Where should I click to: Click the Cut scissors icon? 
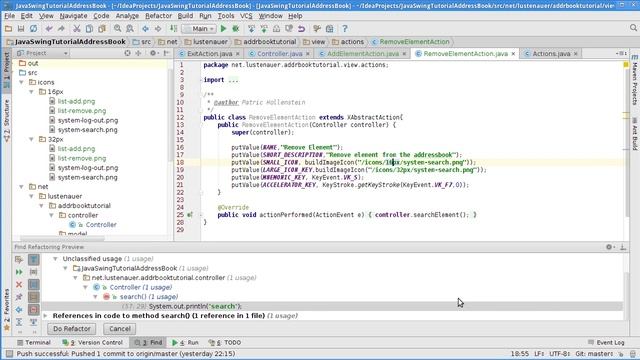coord(76,29)
